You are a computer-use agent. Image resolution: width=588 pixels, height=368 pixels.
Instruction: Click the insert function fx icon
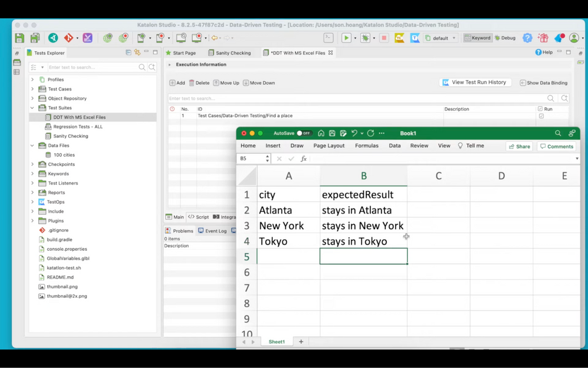click(x=303, y=159)
